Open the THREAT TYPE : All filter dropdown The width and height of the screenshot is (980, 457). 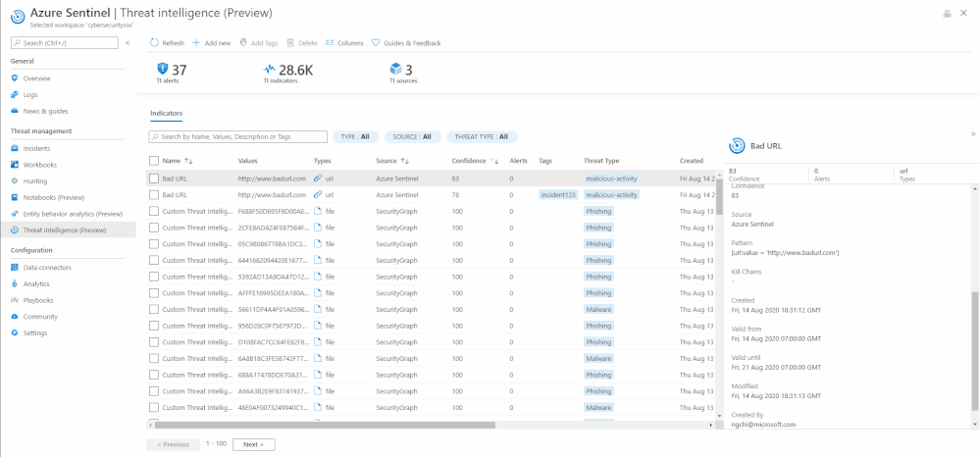coord(482,136)
